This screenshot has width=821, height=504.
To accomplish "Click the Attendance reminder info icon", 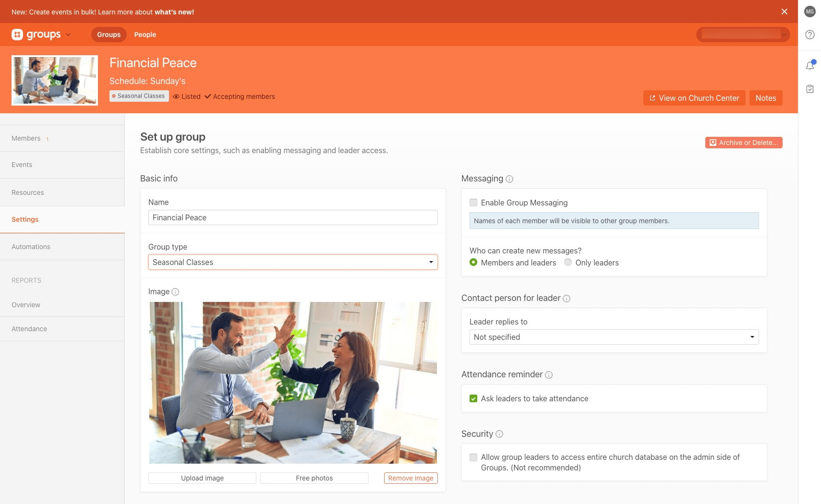I will point(549,375).
